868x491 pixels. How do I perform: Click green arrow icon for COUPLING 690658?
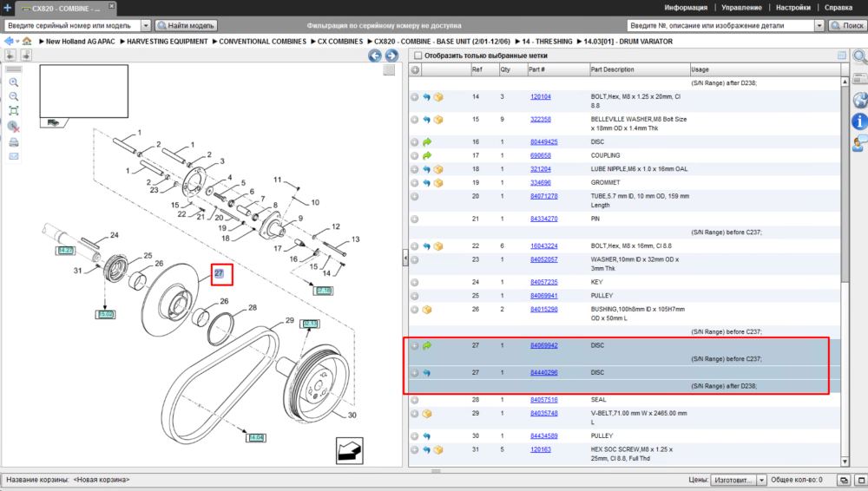pos(427,155)
